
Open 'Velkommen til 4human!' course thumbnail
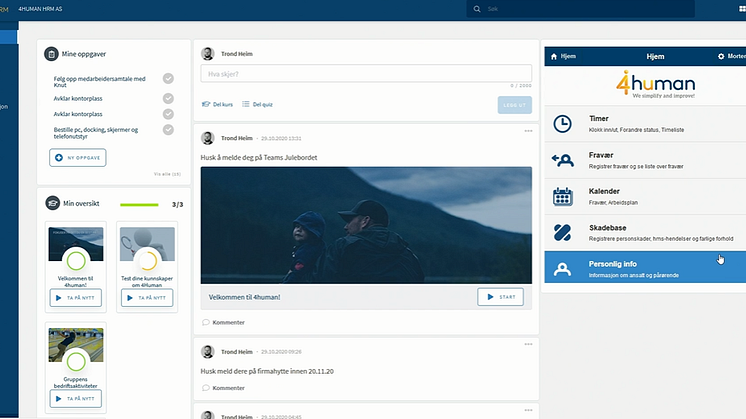[x=76, y=244]
